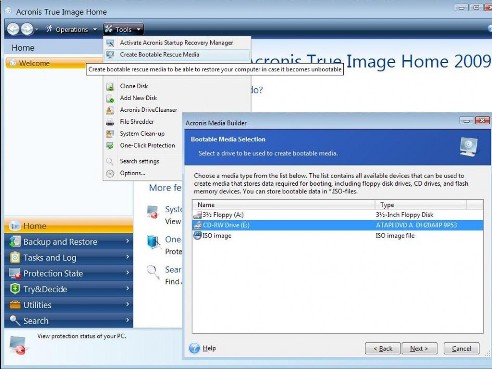Select Activate Acronis Startup Recovery Manager
The width and height of the screenshot is (492, 369).
[x=177, y=43]
